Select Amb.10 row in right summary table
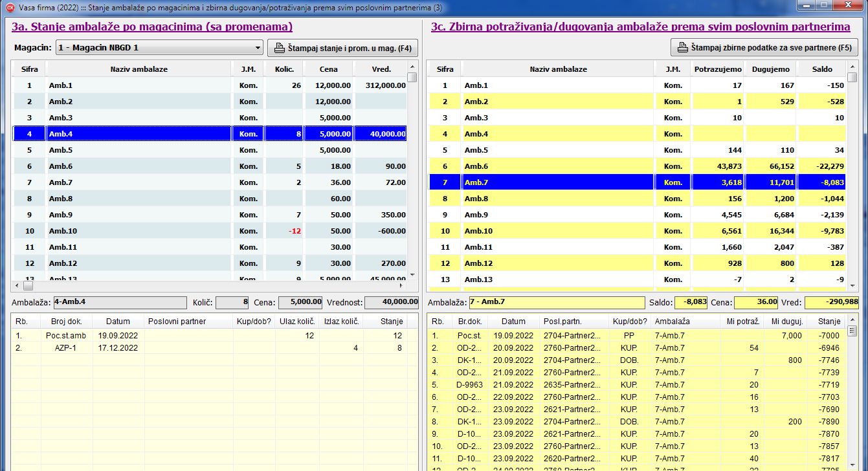The image size is (868, 471). [x=637, y=231]
